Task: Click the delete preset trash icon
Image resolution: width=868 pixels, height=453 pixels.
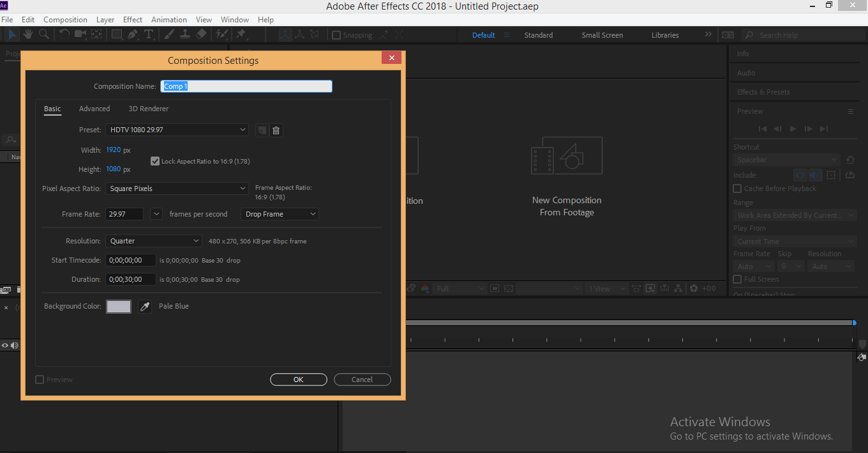Action: pos(276,130)
